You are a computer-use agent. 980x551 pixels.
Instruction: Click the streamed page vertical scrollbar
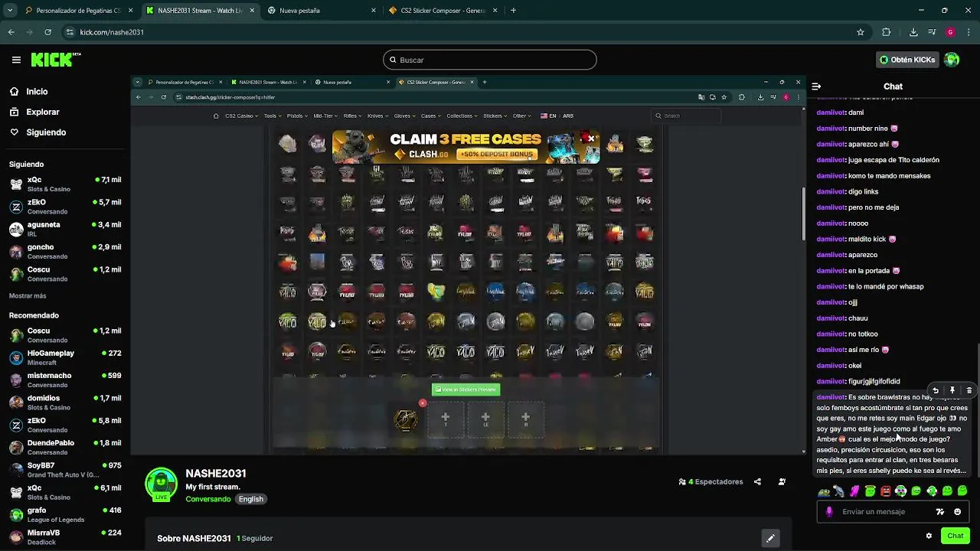pyautogui.click(x=802, y=214)
